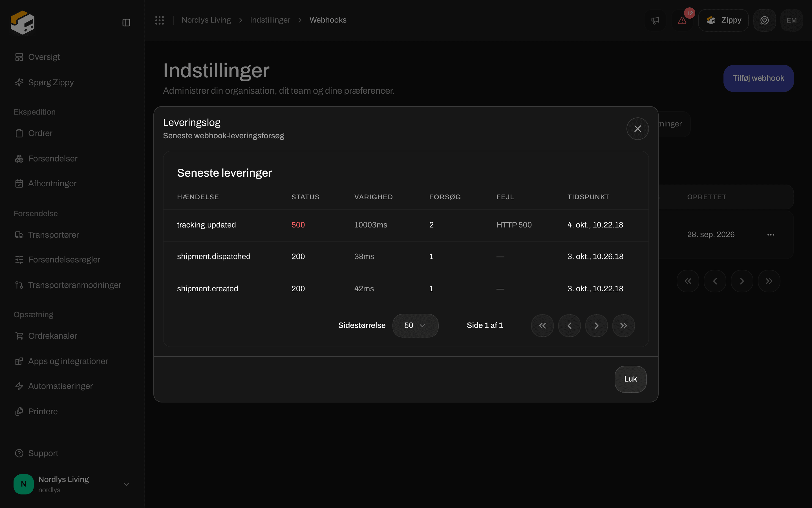Click the EM user avatar
Screen dimensions: 812x508
(x=791, y=20)
